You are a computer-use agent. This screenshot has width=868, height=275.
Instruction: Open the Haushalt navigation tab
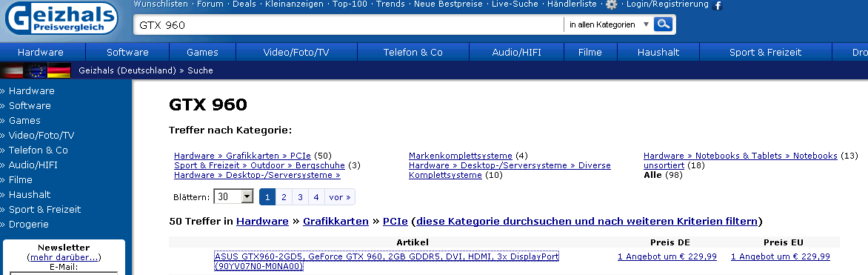[658, 52]
